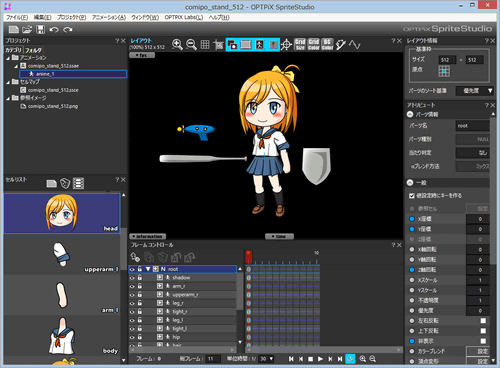This screenshot has height=368, width=500.
Task: Open the ファイル menu
Action: (x=17, y=17)
